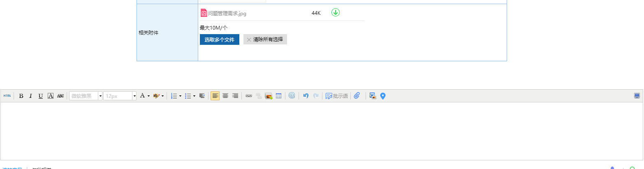The image size is (644, 169).
Task: Click inside the rich text editing area
Action: click(321, 131)
